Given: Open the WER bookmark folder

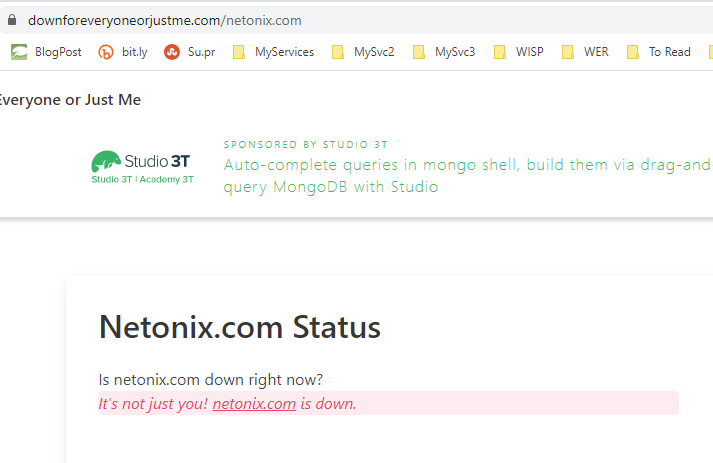Looking at the screenshot, I should (x=585, y=52).
